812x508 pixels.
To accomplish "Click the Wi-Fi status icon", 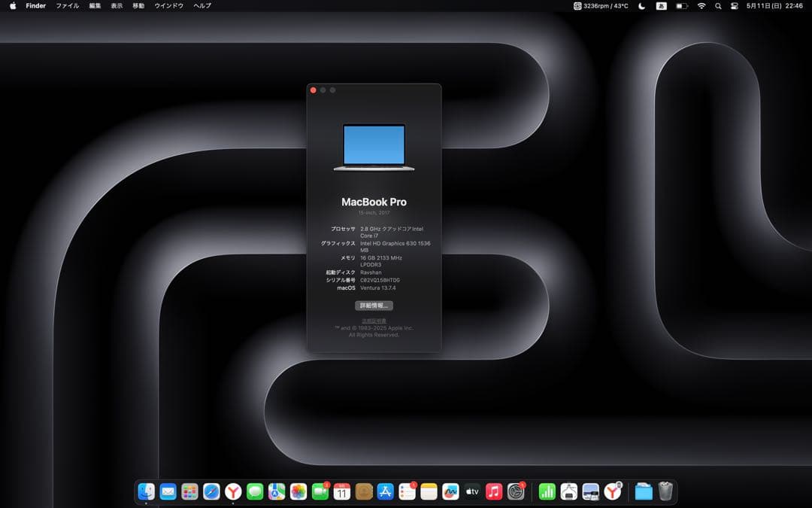I will click(702, 6).
